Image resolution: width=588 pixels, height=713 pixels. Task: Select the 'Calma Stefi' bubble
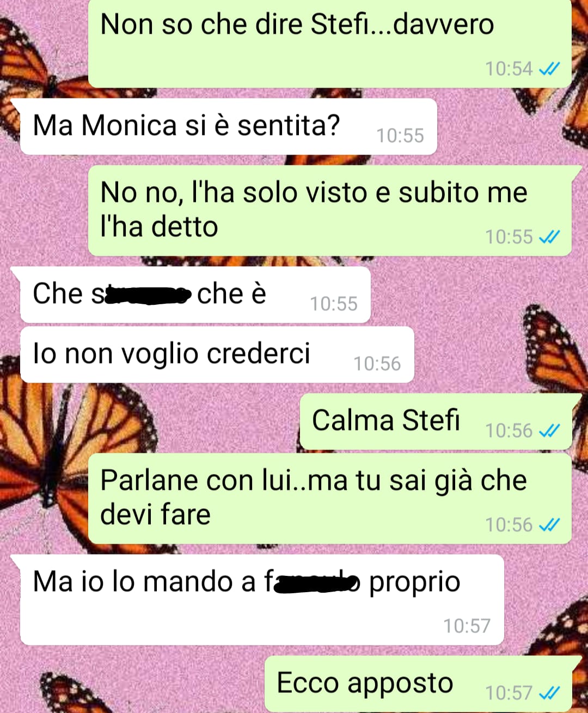436,422
